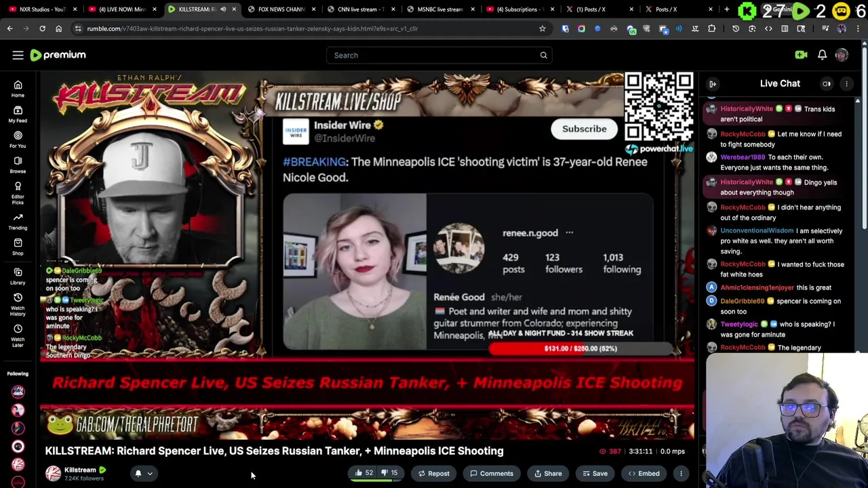This screenshot has width=868, height=488.
Task: Click the search magnifier icon
Action: pyautogui.click(x=543, y=55)
